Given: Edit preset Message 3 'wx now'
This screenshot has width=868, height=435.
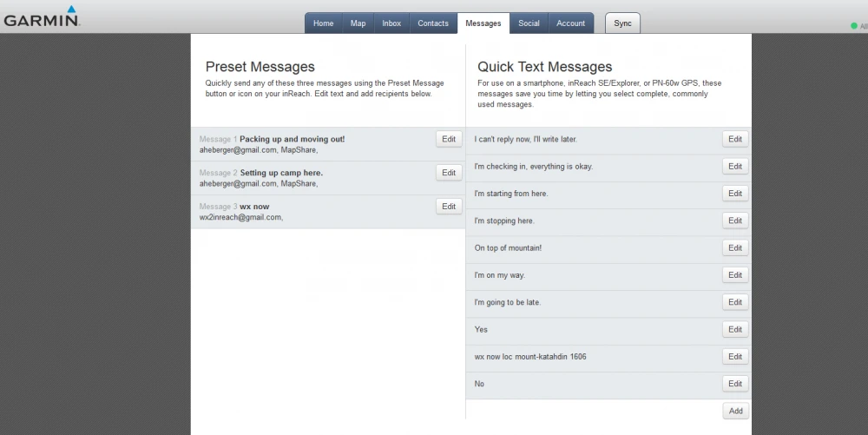Looking at the screenshot, I should point(449,207).
